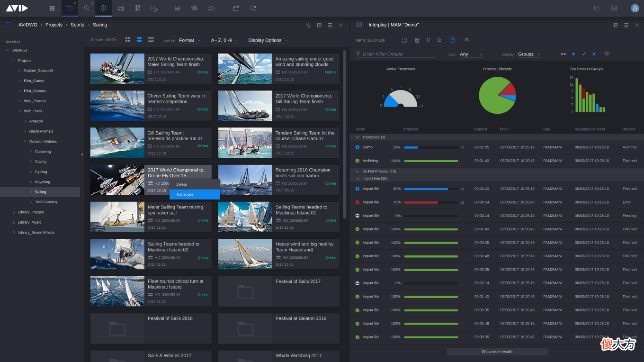
Task: Click Show more results
Action: (497, 352)
